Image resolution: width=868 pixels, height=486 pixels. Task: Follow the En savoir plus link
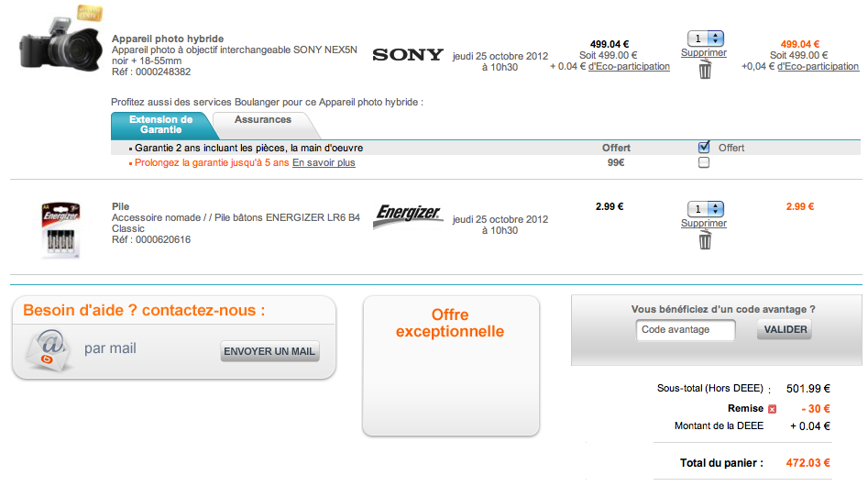tap(324, 163)
